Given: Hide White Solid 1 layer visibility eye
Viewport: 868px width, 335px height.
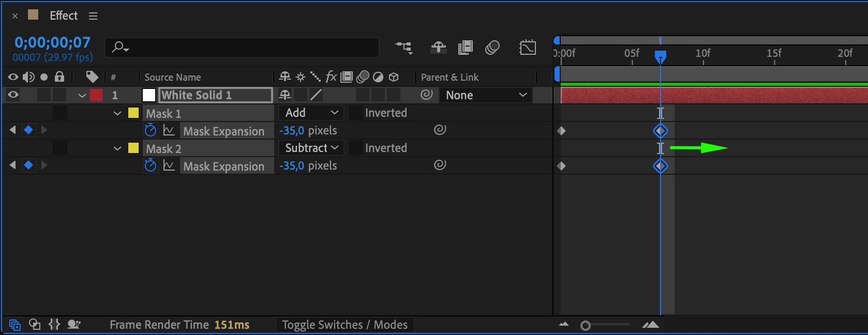Looking at the screenshot, I should [13, 95].
